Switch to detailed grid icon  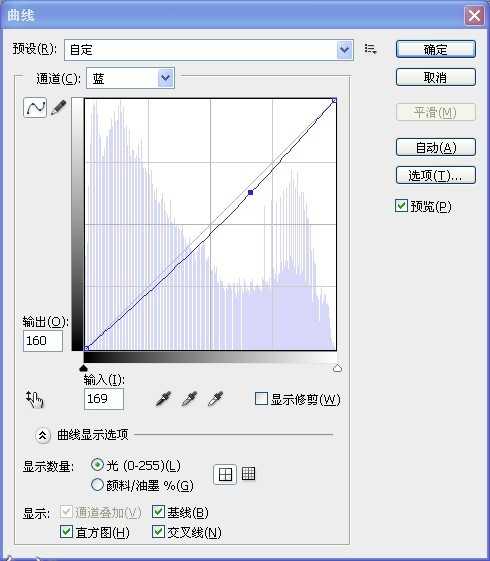click(x=249, y=474)
